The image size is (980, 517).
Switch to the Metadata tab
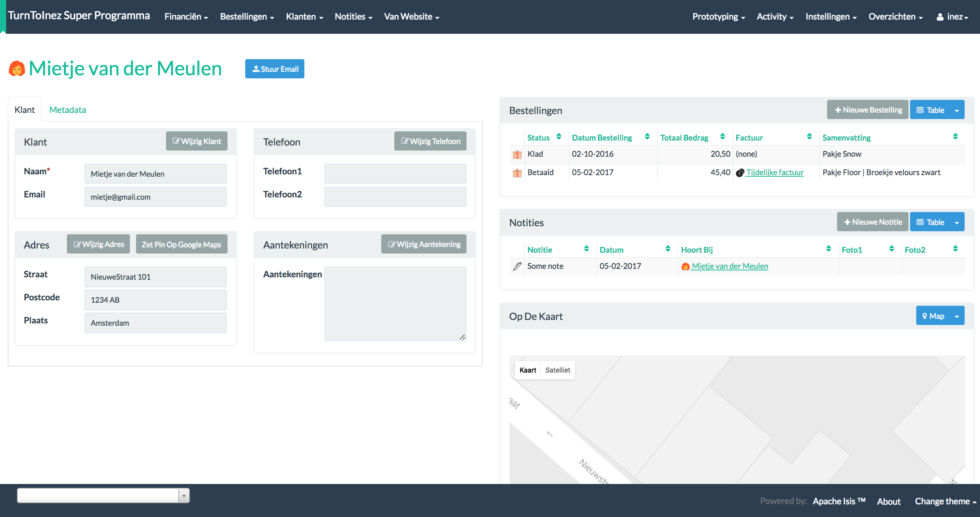point(68,110)
